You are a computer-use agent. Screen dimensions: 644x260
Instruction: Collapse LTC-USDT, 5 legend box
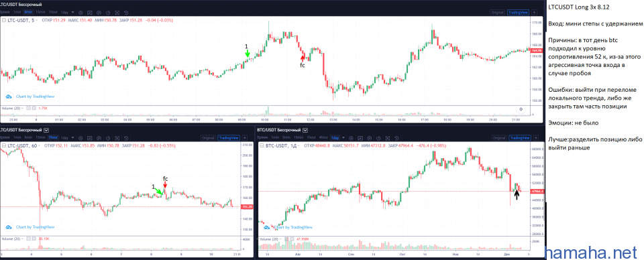4,20
